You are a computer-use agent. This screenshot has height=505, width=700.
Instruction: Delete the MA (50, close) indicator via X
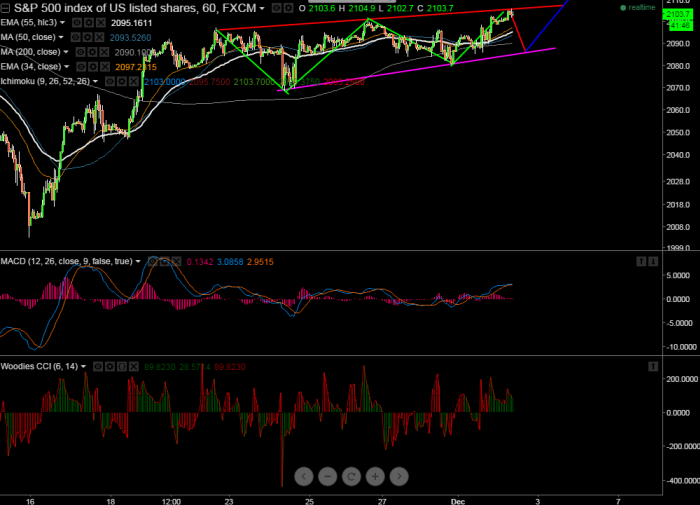100,38
